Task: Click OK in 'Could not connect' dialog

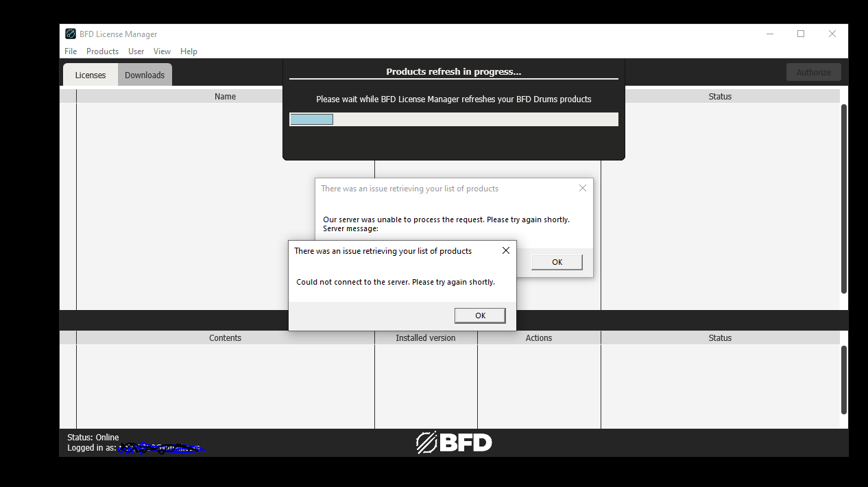Action: [x=480, y=316]
